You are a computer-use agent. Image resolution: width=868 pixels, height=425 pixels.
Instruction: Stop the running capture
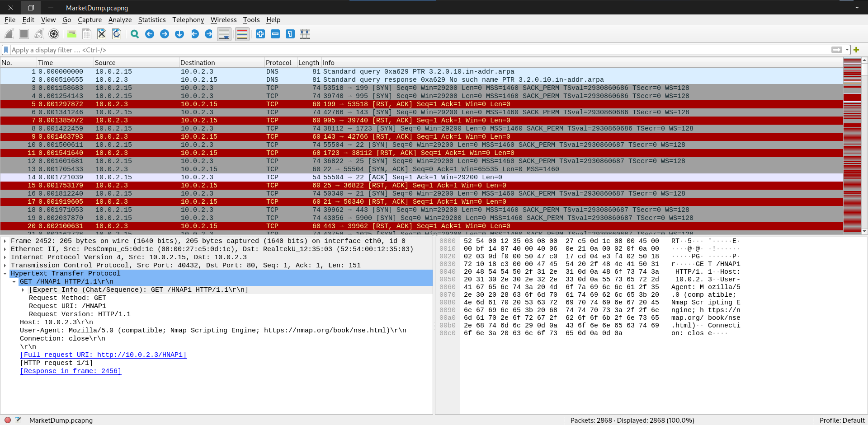[x=24, y=34]
